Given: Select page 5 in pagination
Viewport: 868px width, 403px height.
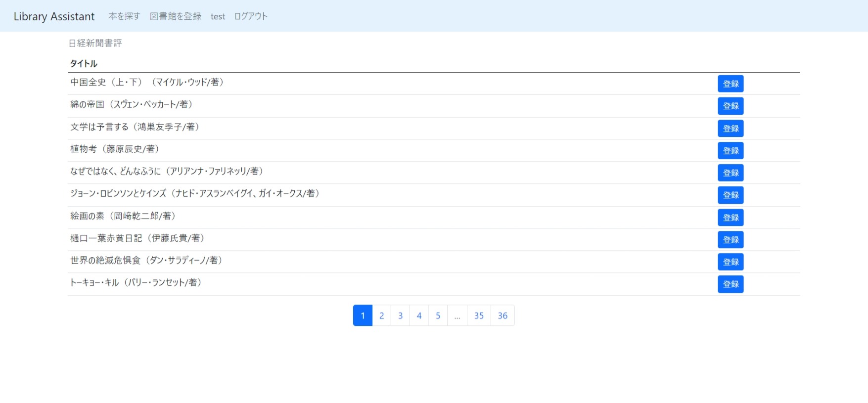Looking at the screenshot, I should (x=438, y=315).
